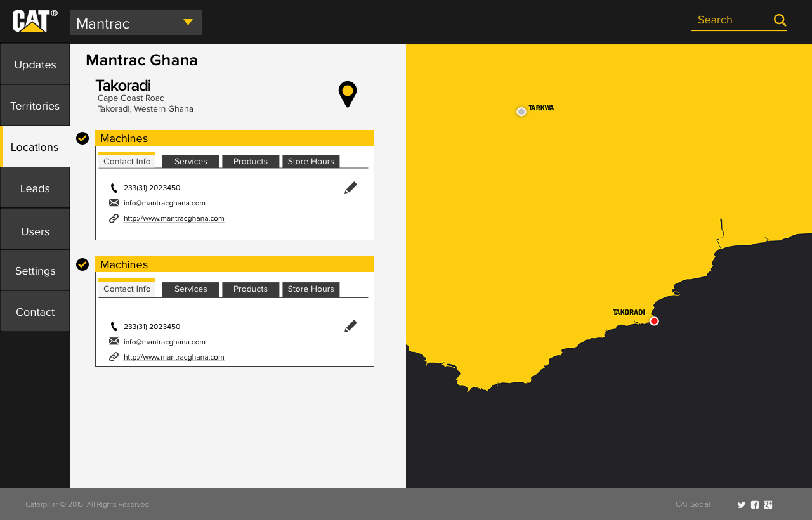The width and height of the screenshot is (812, 520).
Task: Click the envelope icon in second Machines card
Action: point(114,341)
